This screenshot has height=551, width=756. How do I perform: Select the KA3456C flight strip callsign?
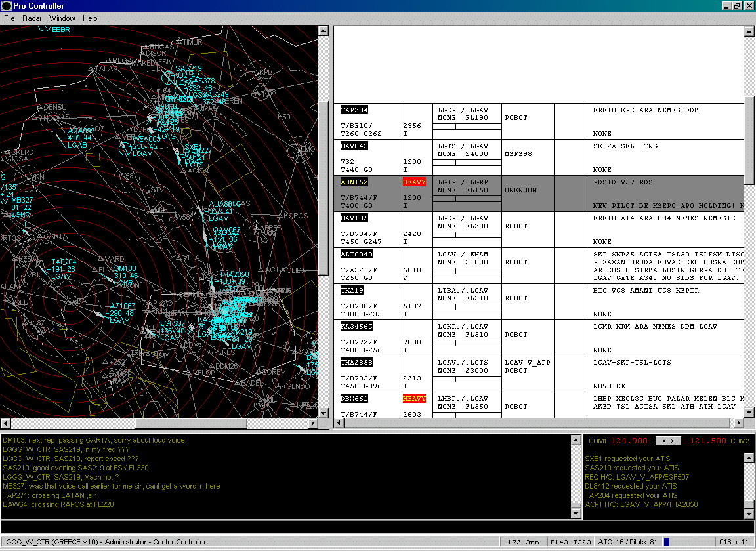click(x=356, y=327)
